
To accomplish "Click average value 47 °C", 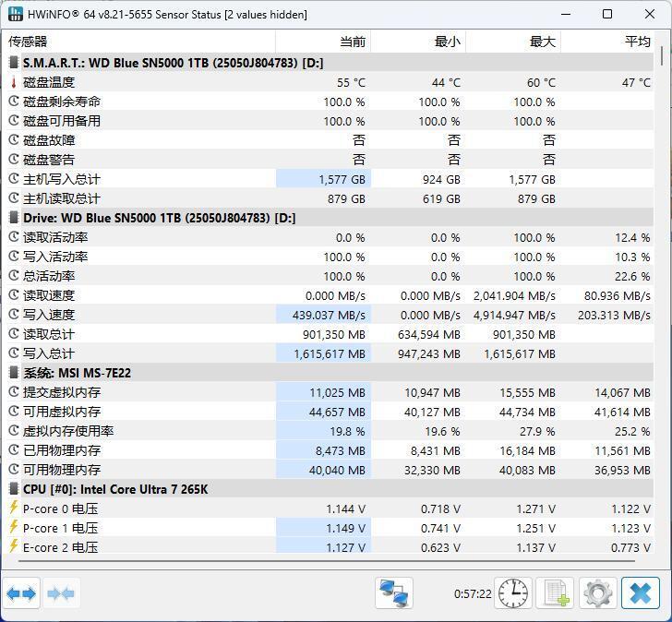I will [x=636, y=83].
